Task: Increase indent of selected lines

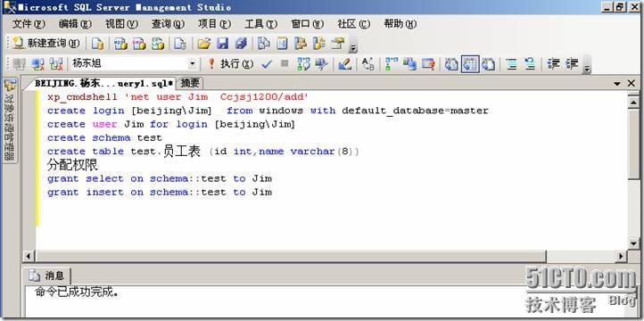Action: 572,63
